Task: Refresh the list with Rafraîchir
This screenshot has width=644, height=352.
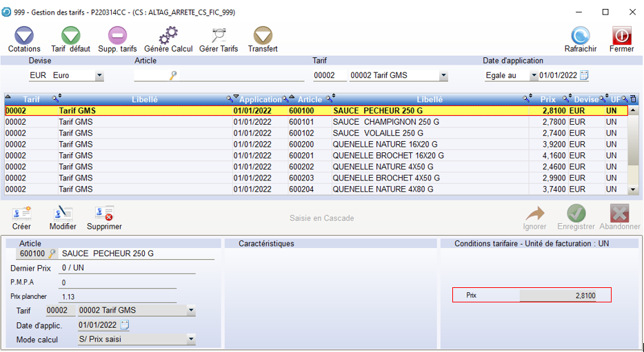Action: pyautogui.click(x=580, y=36)
